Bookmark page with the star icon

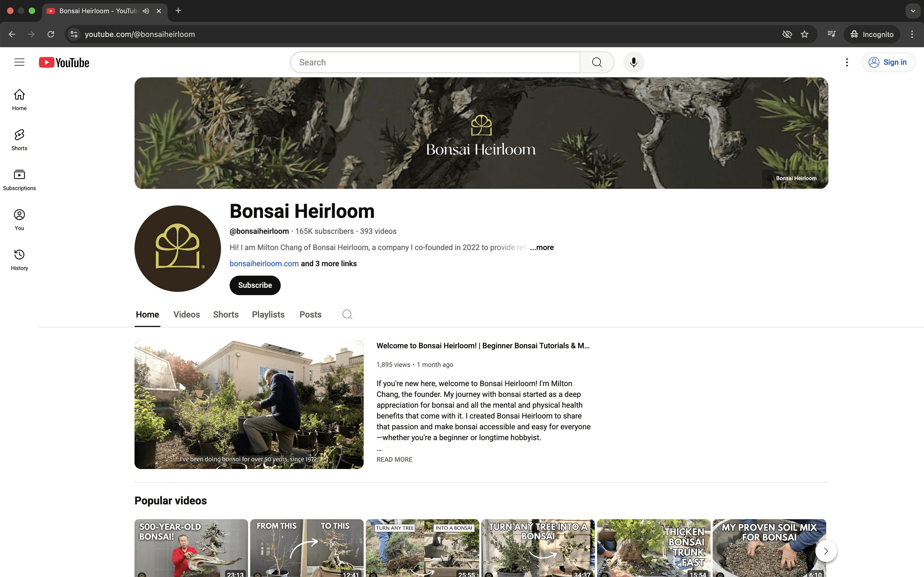pyautogui.click(x=805, y=34)
